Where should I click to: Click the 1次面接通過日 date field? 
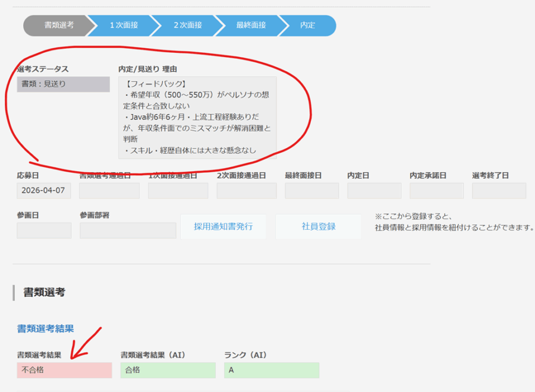coord(178,191)
